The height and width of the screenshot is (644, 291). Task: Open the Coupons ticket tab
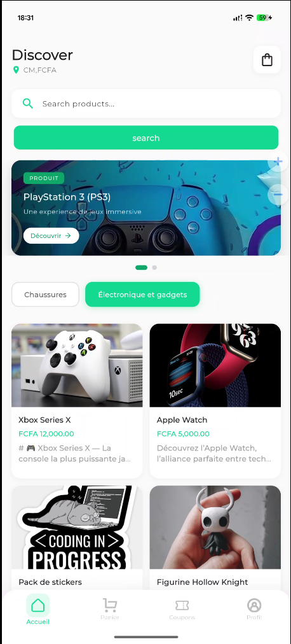pos(182,609)
